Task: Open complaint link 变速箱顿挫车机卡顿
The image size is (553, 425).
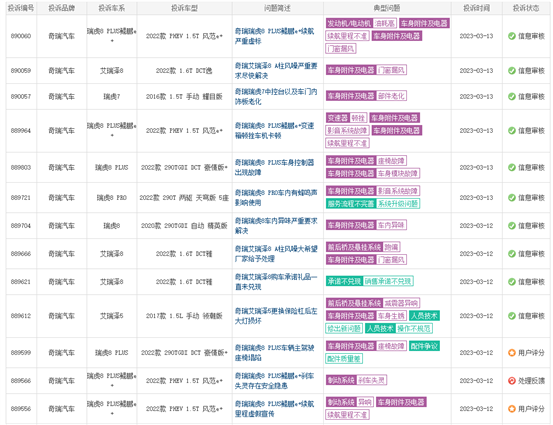Action: click(x=275, y=130)
